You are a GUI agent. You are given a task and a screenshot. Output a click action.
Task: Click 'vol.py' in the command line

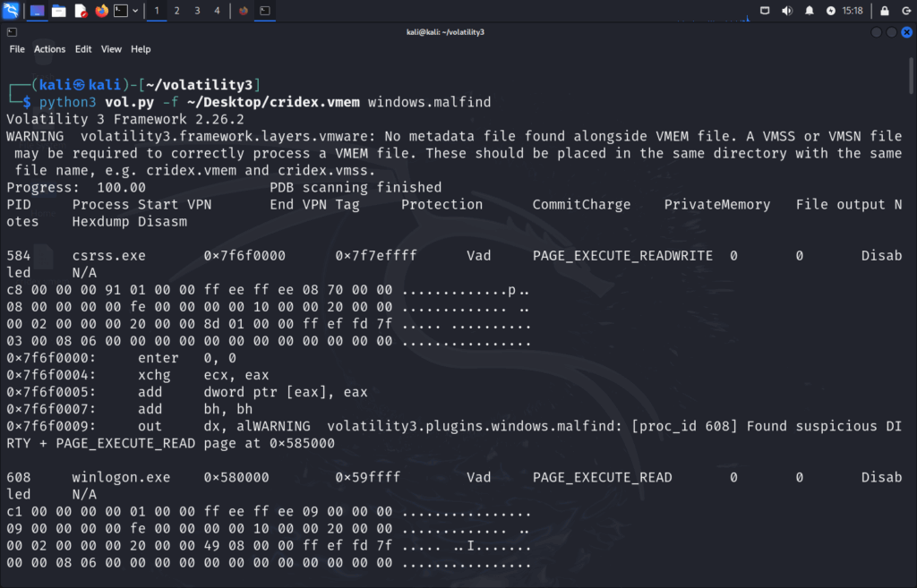[129, 102]
